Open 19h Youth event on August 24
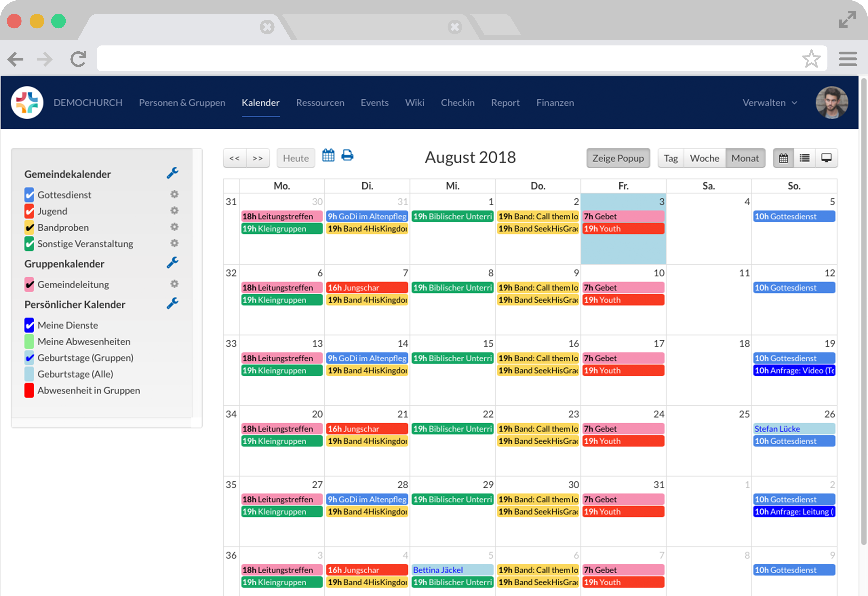 [x=623, y=441]
